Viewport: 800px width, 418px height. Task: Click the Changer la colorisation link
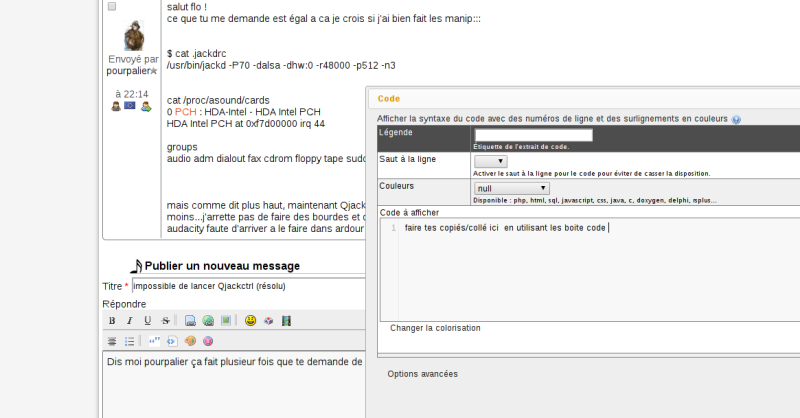(435, 328)
